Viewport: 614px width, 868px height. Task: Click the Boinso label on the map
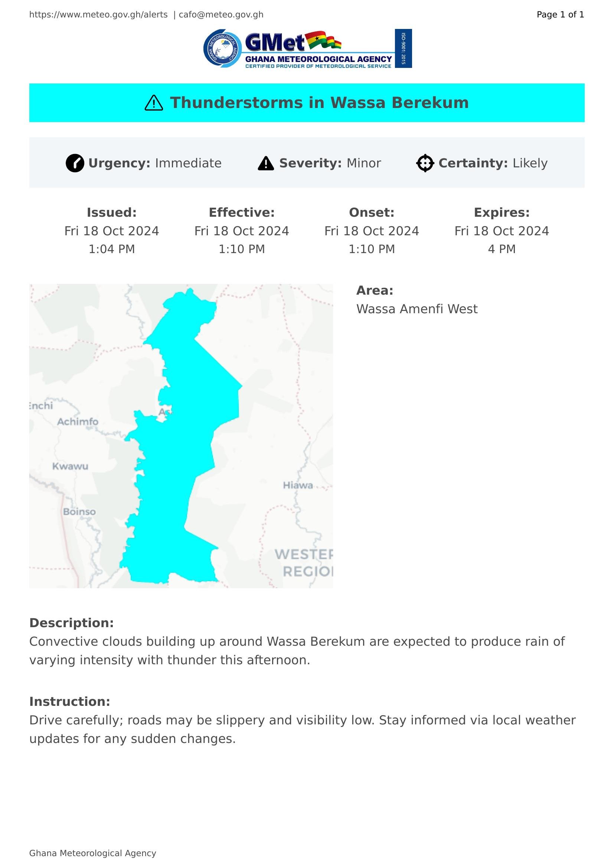click(x=79, y=511)
